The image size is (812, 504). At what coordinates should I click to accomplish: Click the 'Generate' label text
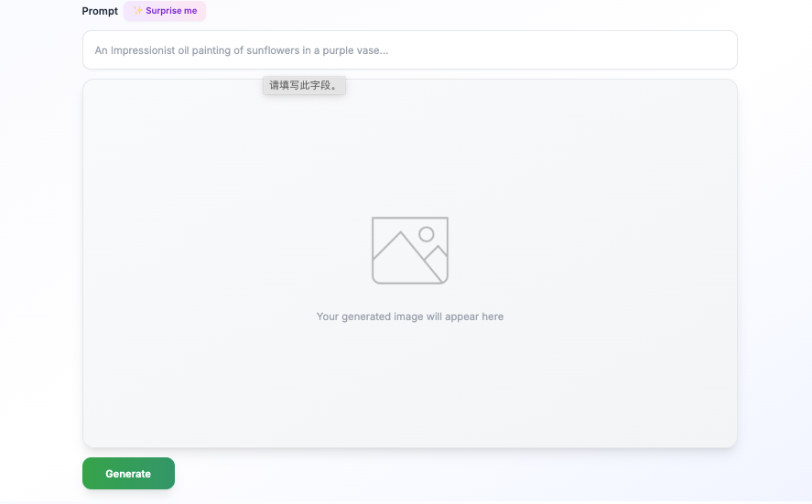pos(128,474)
